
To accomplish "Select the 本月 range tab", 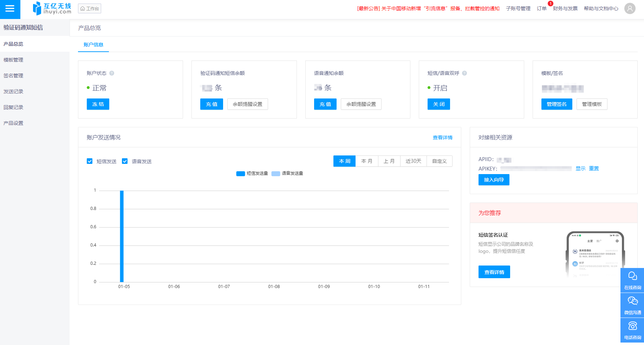I will (367, 161).
